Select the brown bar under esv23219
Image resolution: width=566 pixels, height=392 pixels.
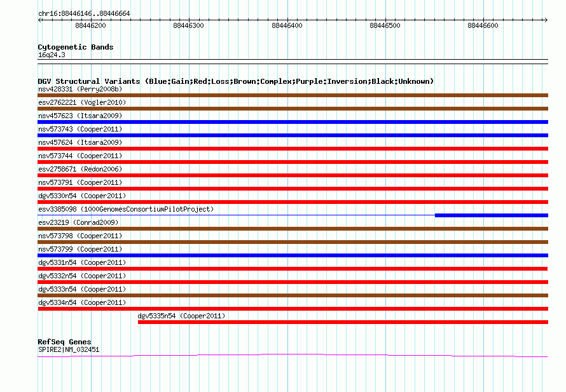pyautogui.click(x=293, y=229)
